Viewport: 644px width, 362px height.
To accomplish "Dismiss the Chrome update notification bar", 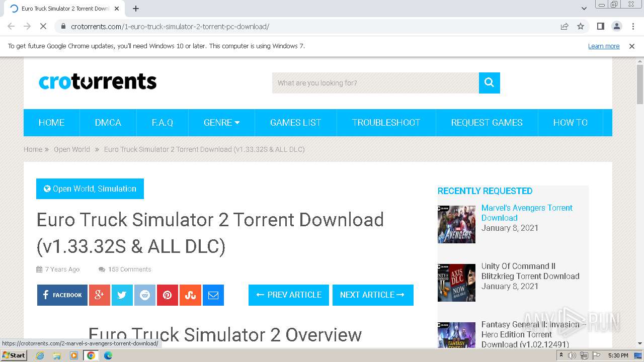I will [632, 46].
